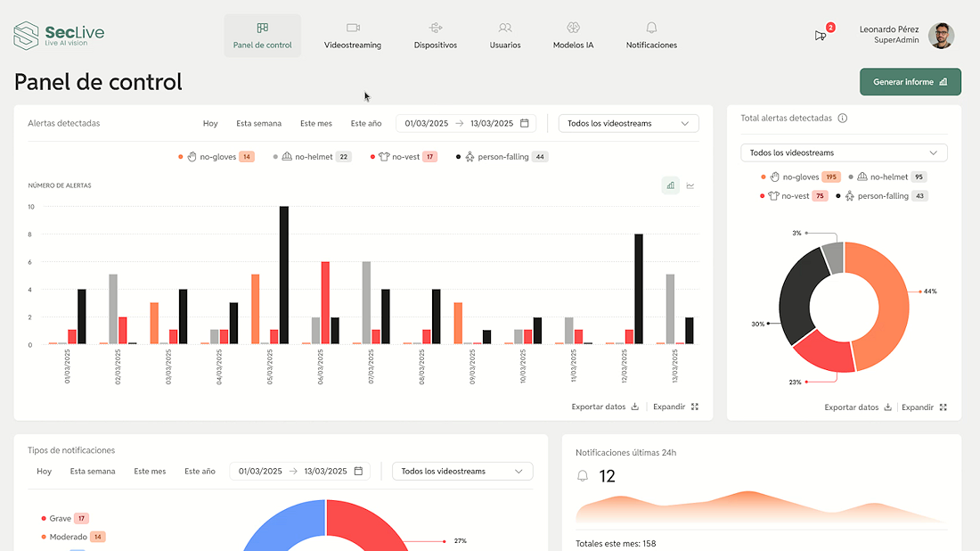Expand the alerts bar chart
Viewport: 980px width, 551px height.
(x=675, y=407)
